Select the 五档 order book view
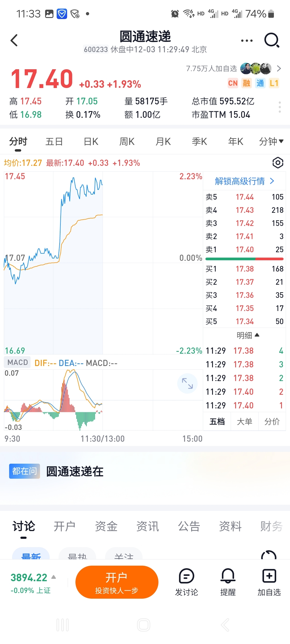The image size is (290, 644). point(217,422)
